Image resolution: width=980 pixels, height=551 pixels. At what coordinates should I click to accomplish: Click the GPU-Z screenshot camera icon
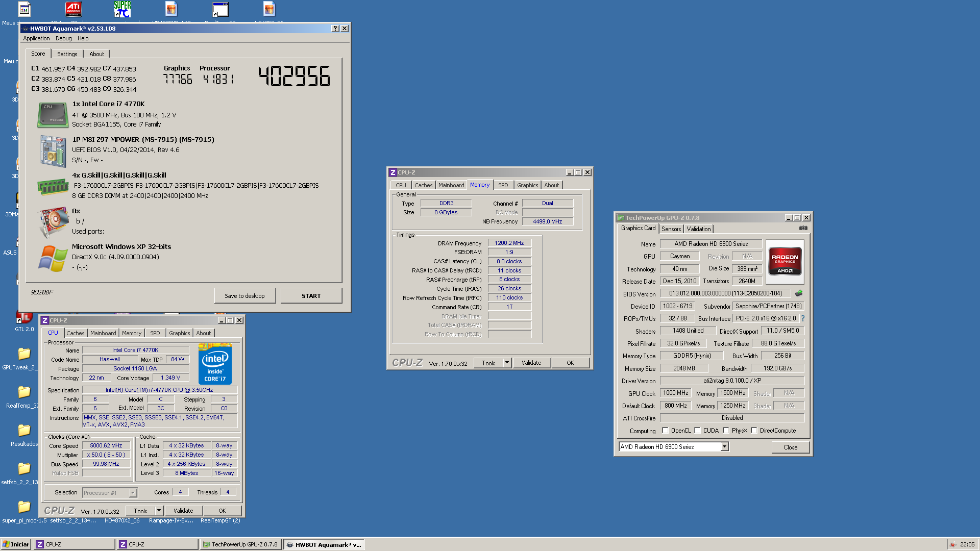[803, 228]
